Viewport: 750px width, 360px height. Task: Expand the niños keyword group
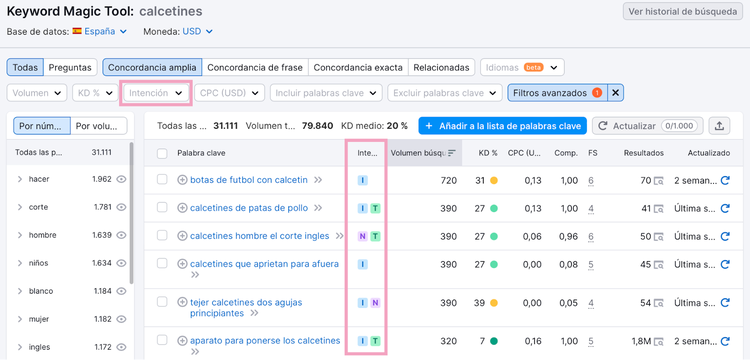click(20, 263)
